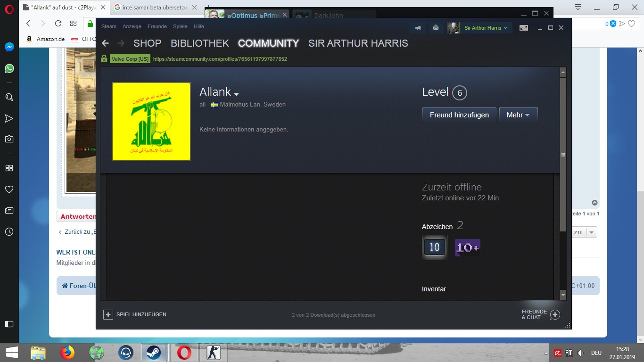Open the Inventar link
Image resolution: width=644 pixels, height=362 pixels.
(x=434, y=289)
